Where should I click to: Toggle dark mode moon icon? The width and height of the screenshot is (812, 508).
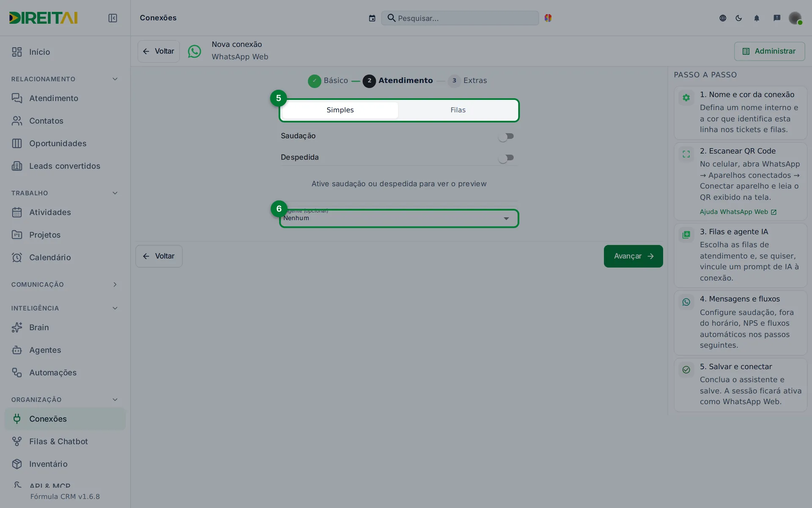tap(739, 18)
